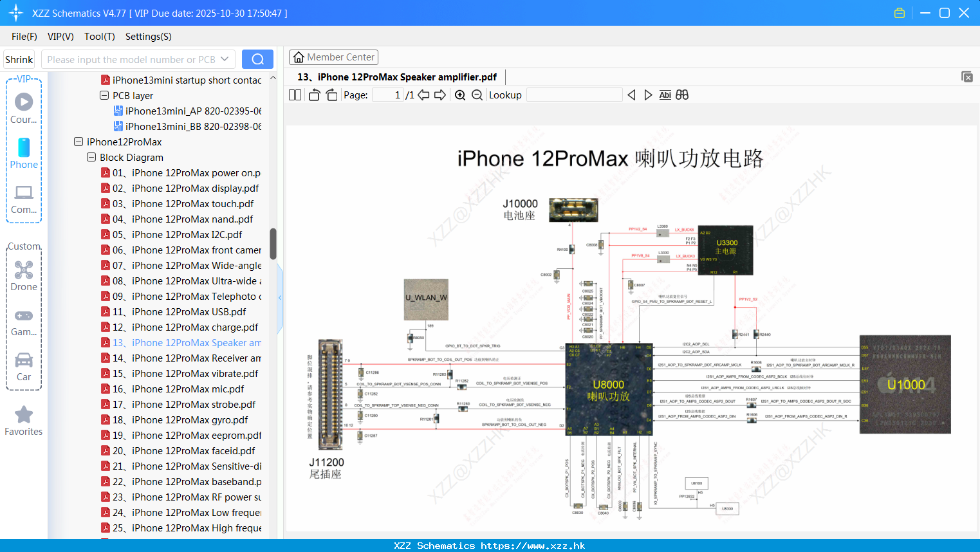Click the XZZ website link in footer
The image size is (980, 552).
(533, 546)
